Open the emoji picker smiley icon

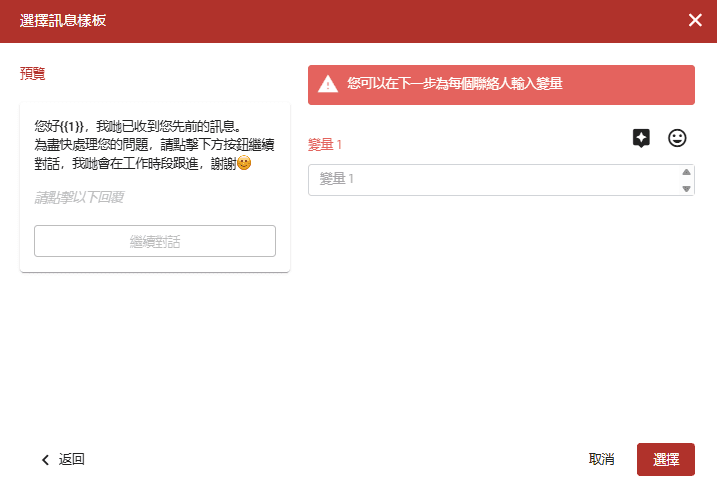tap(677, 138)
